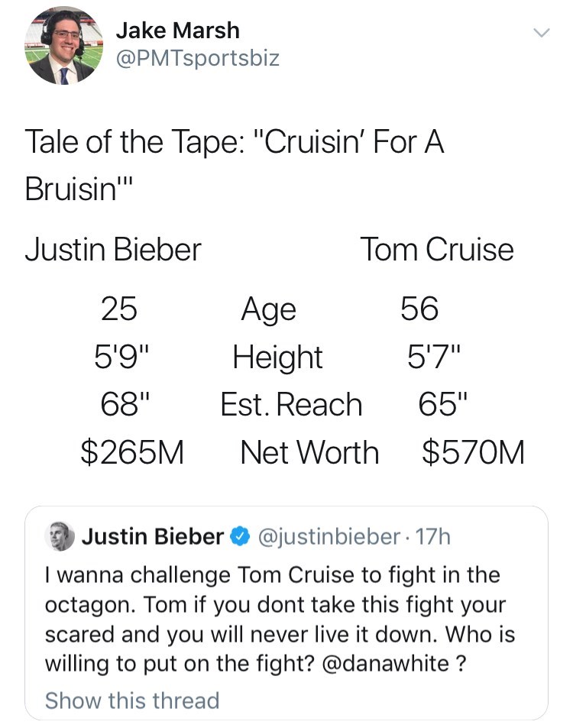
Task: Click the blue verified badge icon
Action: (x=239, y=538)
